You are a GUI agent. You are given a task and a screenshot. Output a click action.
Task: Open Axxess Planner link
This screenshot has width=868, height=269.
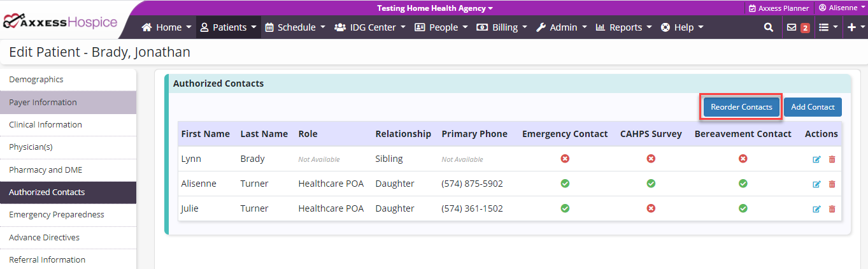coord(779,8)
